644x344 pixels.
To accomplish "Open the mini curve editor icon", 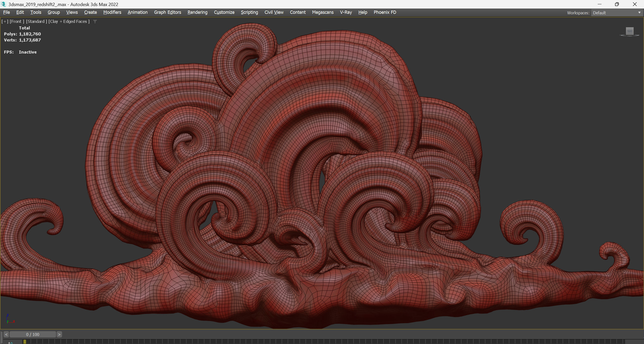I will click(x=11, y=342).
